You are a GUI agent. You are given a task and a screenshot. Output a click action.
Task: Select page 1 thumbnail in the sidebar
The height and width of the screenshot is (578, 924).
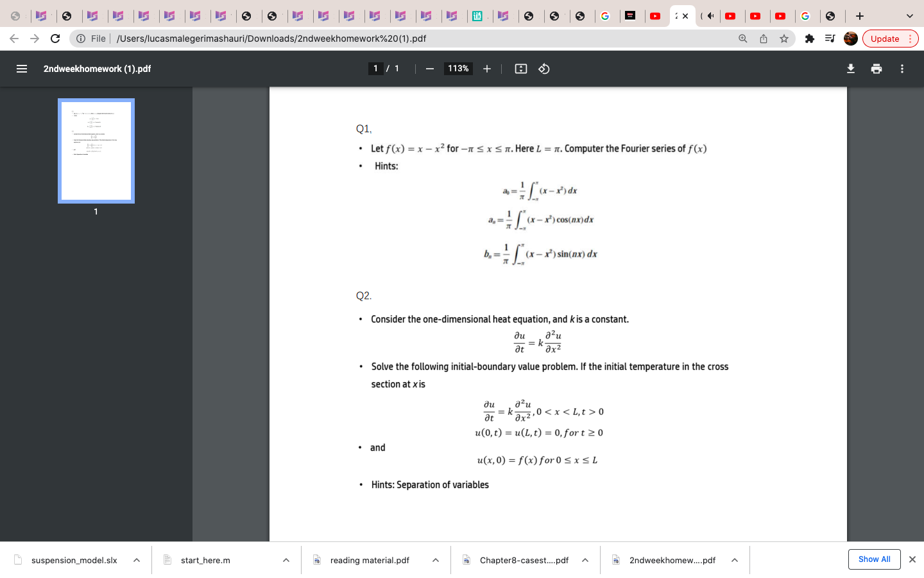point(96,151)
